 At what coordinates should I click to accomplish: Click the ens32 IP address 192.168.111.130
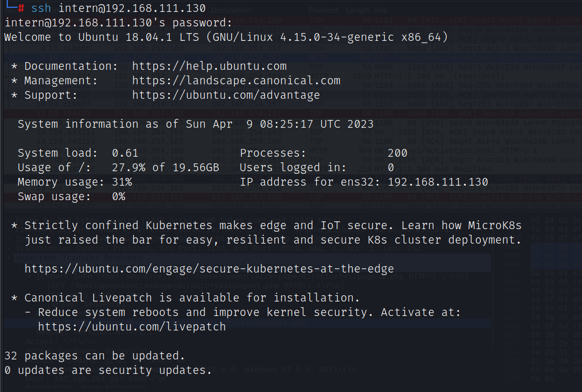click(x=438, y=182)
